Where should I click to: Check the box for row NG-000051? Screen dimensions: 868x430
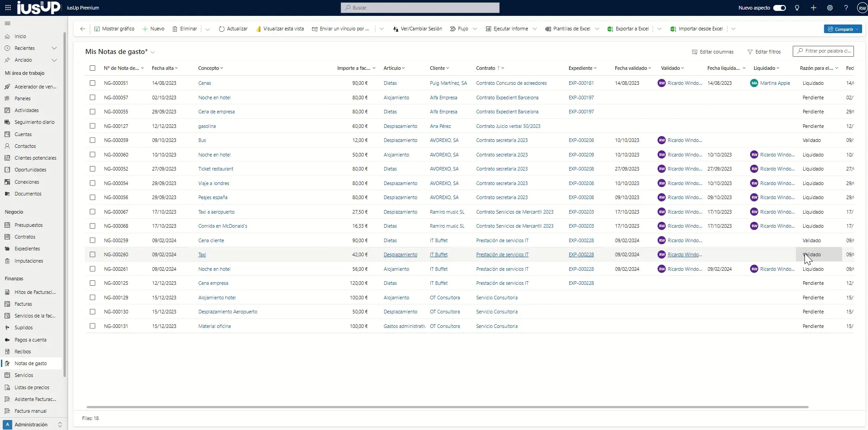tap(93, 83)
